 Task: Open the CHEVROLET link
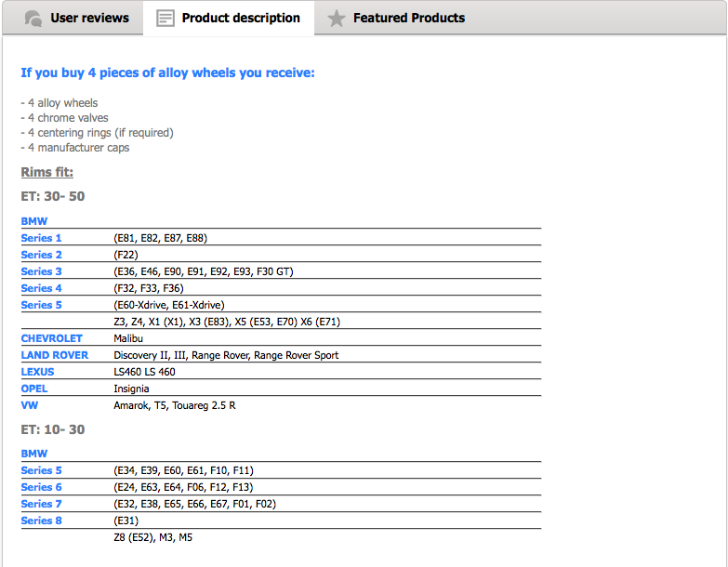tap(51, 338)
